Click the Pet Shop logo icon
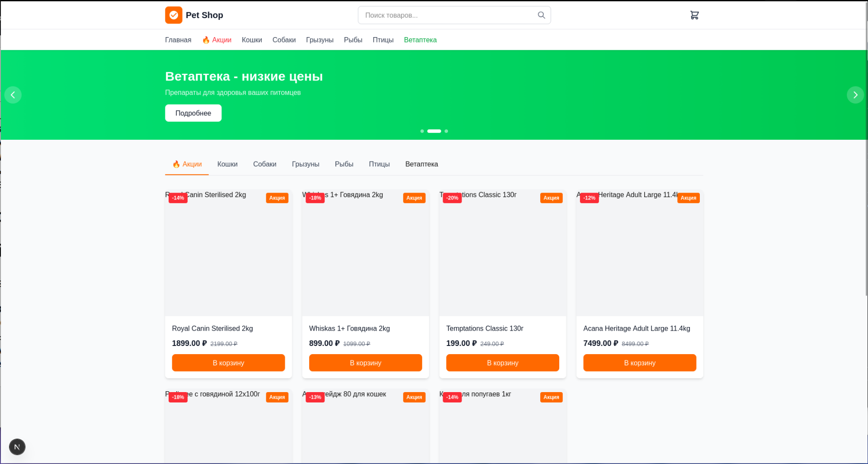Viewport: 868px width, 464px height. click(174, 15)
